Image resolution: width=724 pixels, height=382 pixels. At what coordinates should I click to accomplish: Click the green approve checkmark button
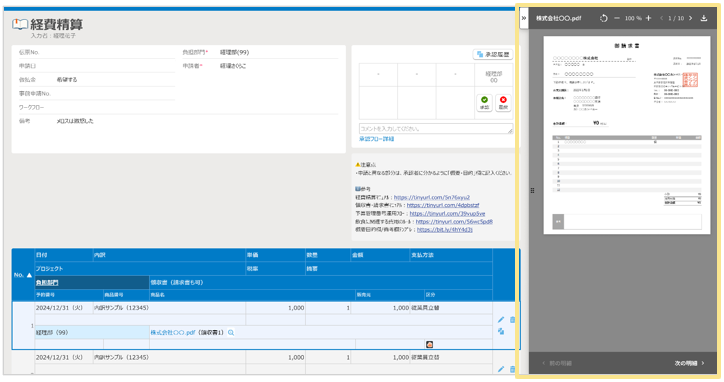click(484, 103)
